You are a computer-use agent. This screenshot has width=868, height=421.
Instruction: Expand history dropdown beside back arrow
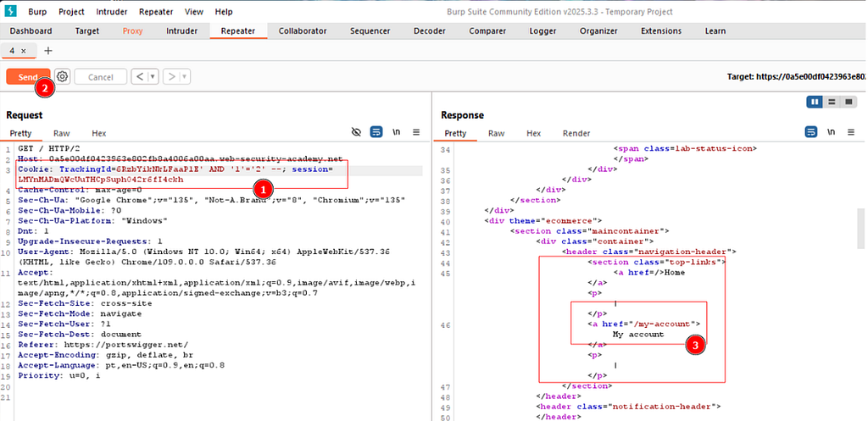pyautogui.click(x=153, y=77)
